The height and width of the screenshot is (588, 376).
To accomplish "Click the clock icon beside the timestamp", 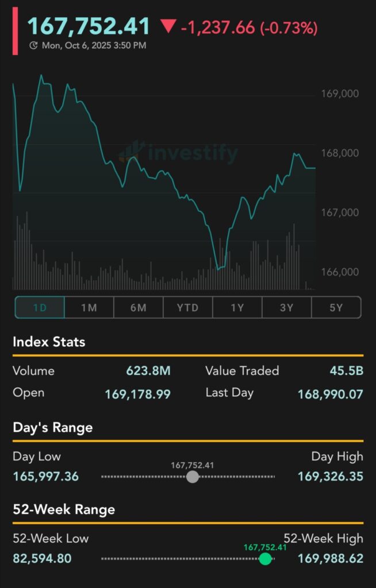I will (x=33, y=45).
